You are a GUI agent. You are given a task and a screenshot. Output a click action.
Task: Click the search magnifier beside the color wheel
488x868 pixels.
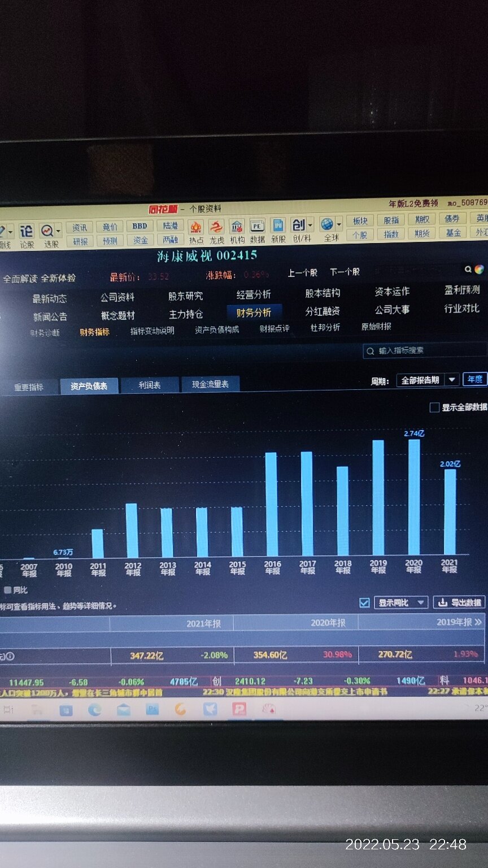click(468, 270)
